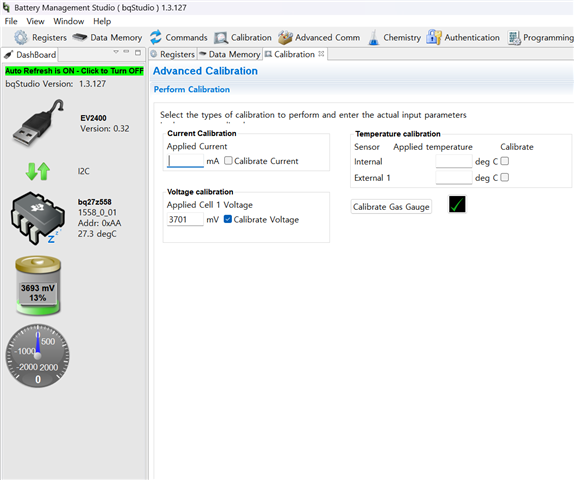Click the Commands toolbar label

point(186,37)
